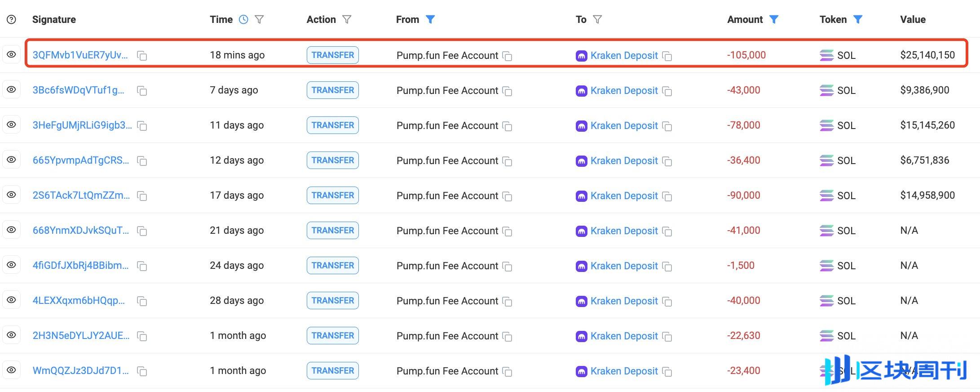Viewport: 980px width, 392px height.
Task: Copy signature 665YpvmpAdTgCRS with copy icon
Action: pyautogui.click(x=142, y=161)
